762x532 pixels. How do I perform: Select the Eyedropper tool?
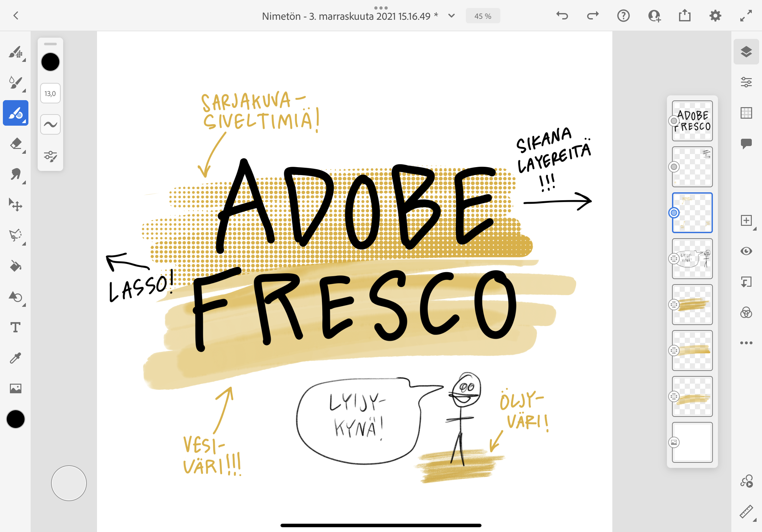point(16,358)
